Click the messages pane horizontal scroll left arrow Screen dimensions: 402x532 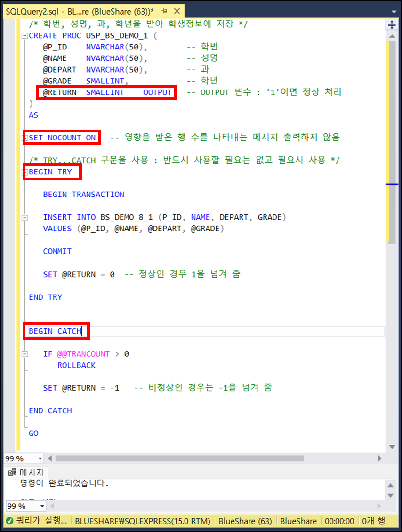pyautogui.click(x=52, y=506)
